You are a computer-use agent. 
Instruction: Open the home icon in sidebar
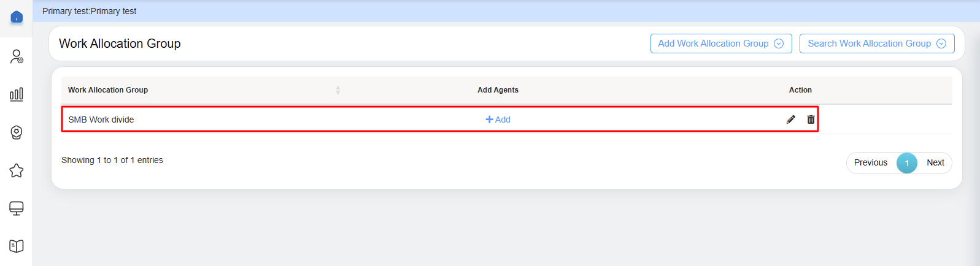[x=17, y=17]
